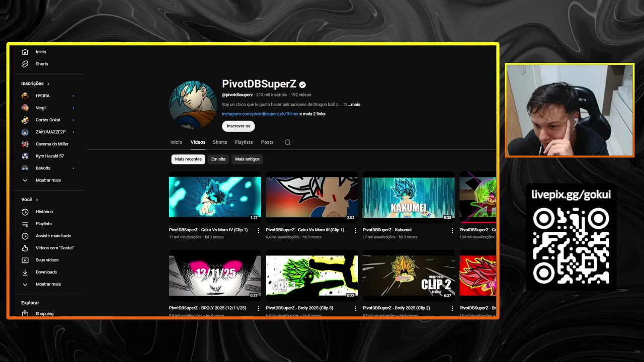Click the livepix.gg/gokui QR code

[x=571, y=246]
